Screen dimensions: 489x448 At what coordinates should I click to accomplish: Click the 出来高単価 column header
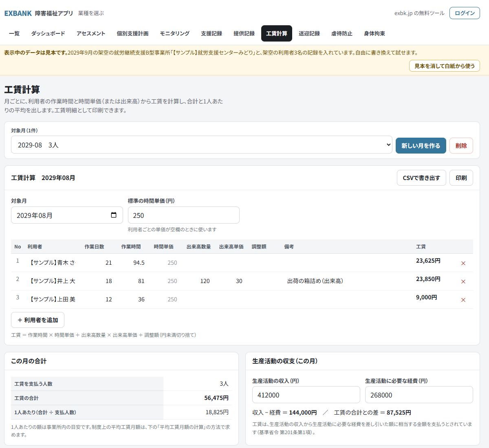point(231,247)
